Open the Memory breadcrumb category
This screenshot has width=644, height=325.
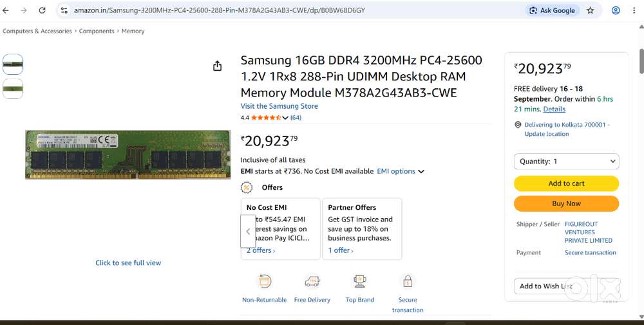coord(133,31)
